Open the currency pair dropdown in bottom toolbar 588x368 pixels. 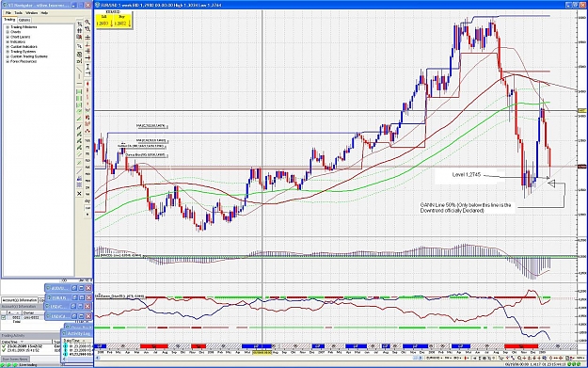435,358
